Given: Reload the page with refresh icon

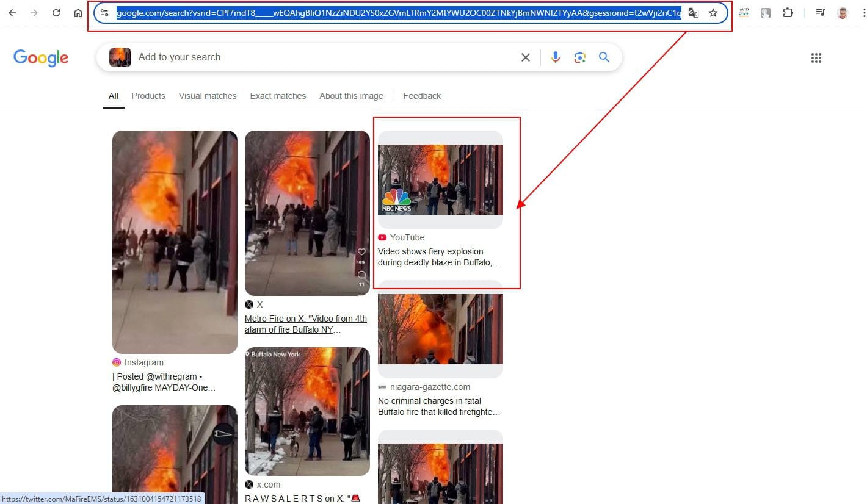Looking at the screenshot, I should (56, 13).
